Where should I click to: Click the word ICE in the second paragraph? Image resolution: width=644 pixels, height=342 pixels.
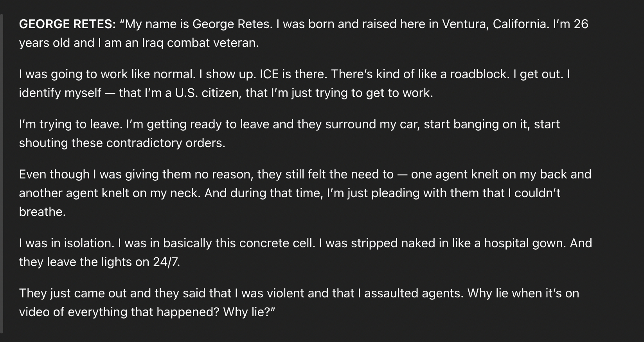coord(268,74)
